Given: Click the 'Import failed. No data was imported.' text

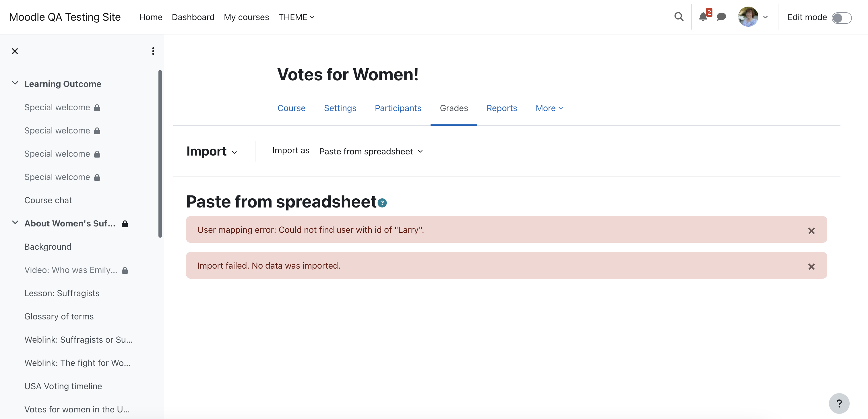Looking at the screenshot, I should tap(269, 266).
